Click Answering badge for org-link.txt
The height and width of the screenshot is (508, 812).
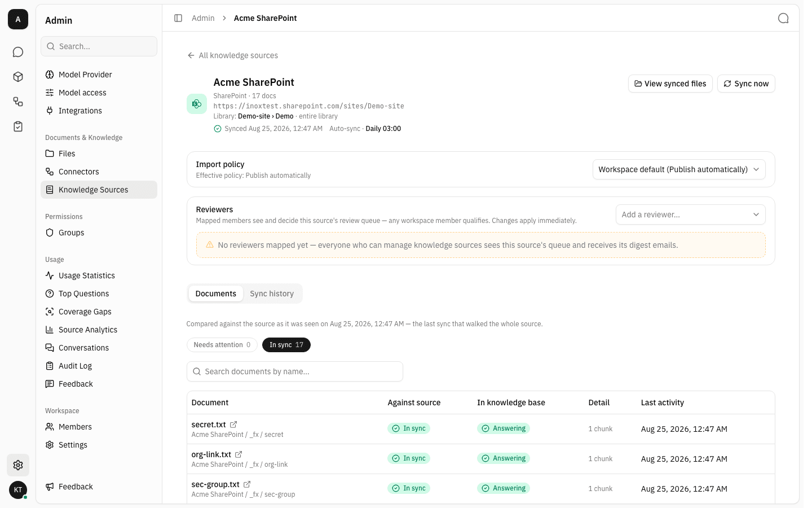(504, 458)
